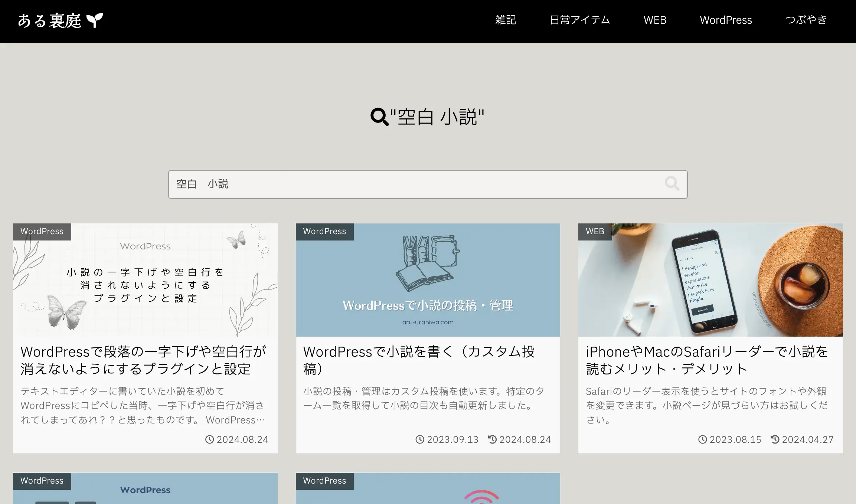Viewport: 856px width, 504px height.
Task: Click the excerpt starting 小説の投稿・管理はカスタム投稿
Action: 424,398
